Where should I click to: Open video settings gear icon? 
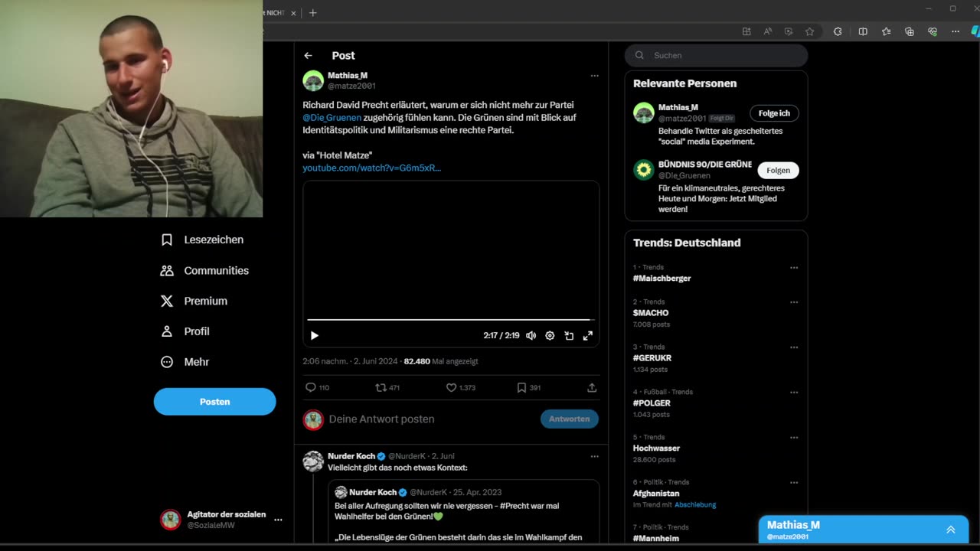click(x=550, y=335)
